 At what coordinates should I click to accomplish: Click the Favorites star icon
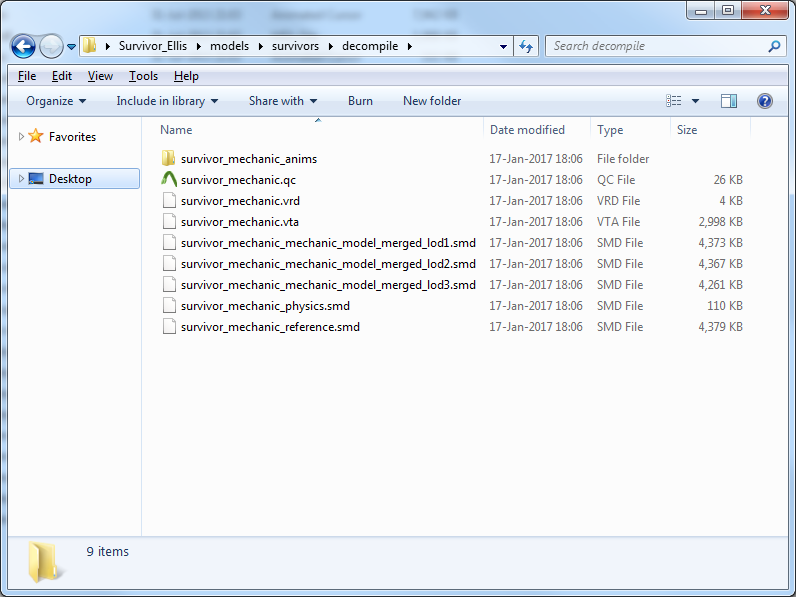tap(36, 136)
